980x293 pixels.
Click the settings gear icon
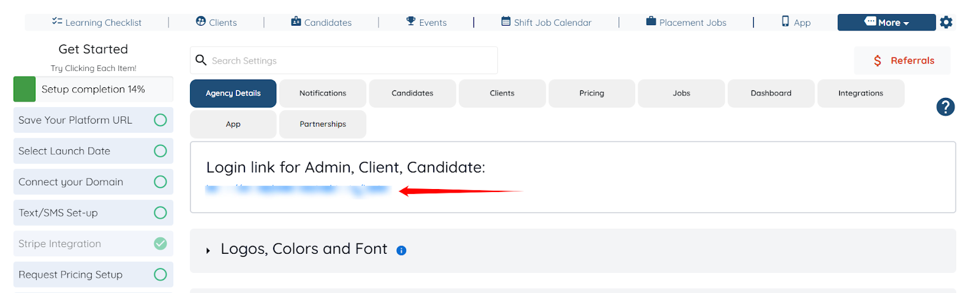coord(946,23)
